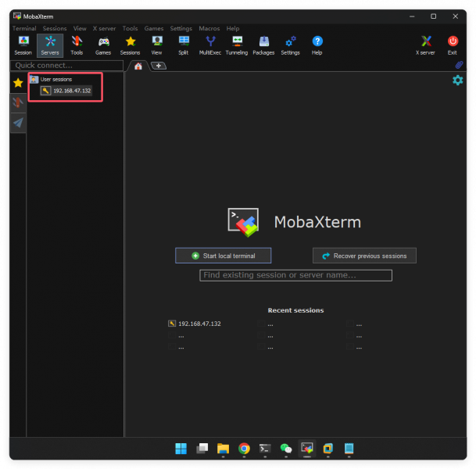Click the Quick connect field

tap(66, 65)
